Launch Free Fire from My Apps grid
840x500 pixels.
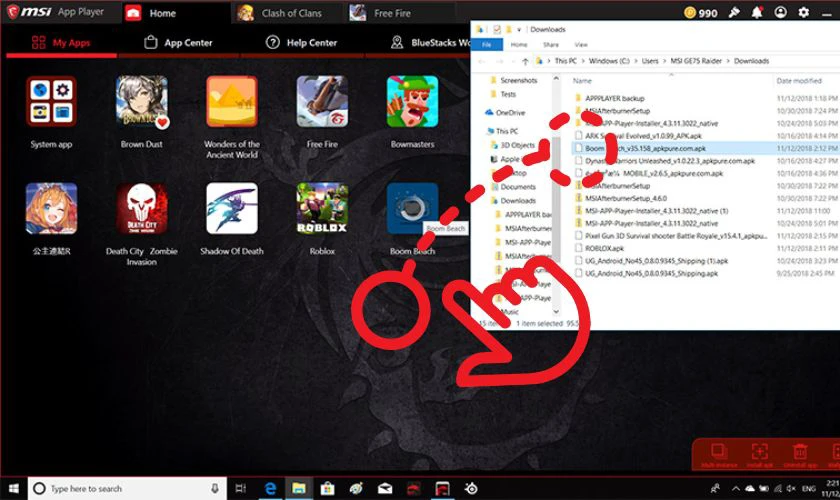pyautogui.click(x=322, y=102)
